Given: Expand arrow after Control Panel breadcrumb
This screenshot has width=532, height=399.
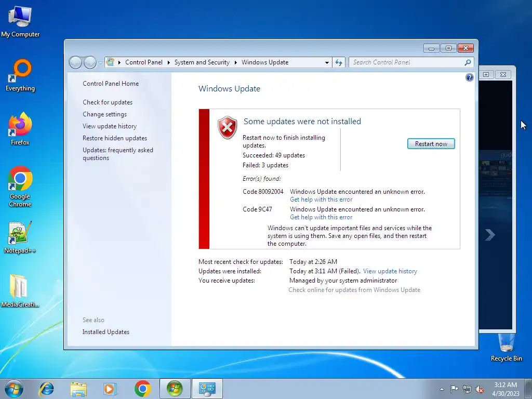Looking at the screenshot, I should [169, 62].
